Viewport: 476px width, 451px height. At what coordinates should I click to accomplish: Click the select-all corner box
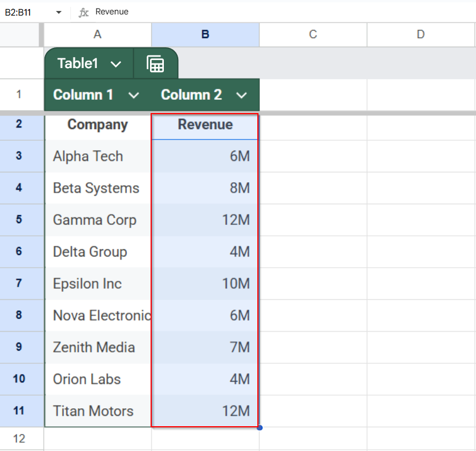21,35
